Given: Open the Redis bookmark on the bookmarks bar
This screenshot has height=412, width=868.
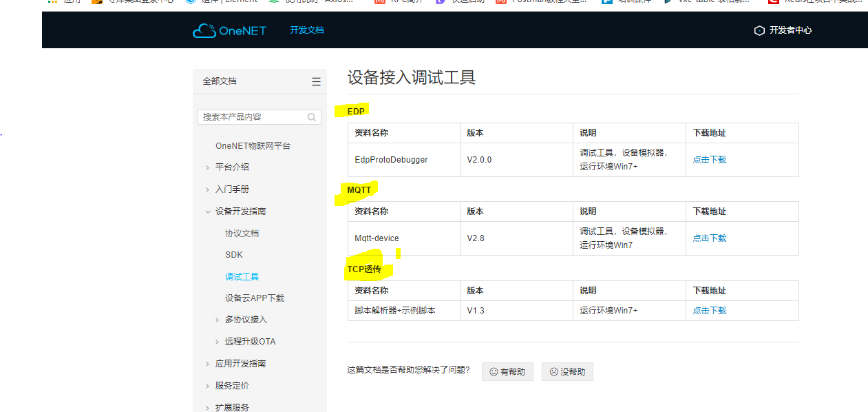Looking at the screenshot, I should coord(819,2).
